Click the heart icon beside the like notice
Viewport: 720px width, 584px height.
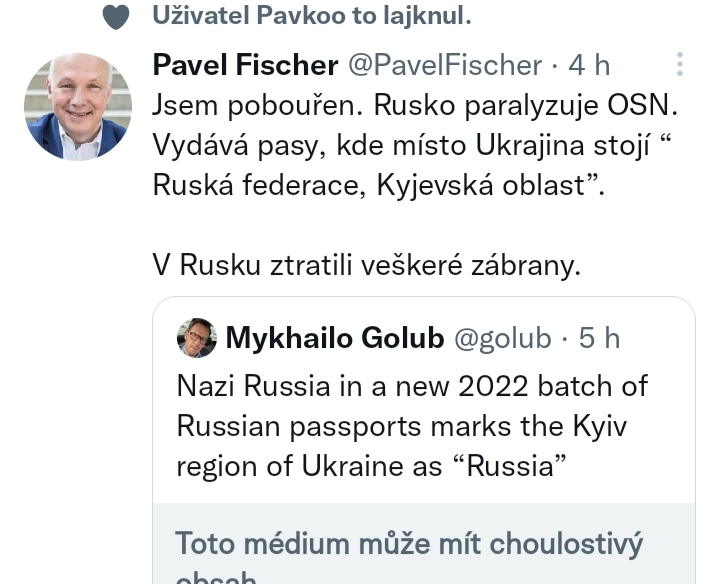click(117, 17)
